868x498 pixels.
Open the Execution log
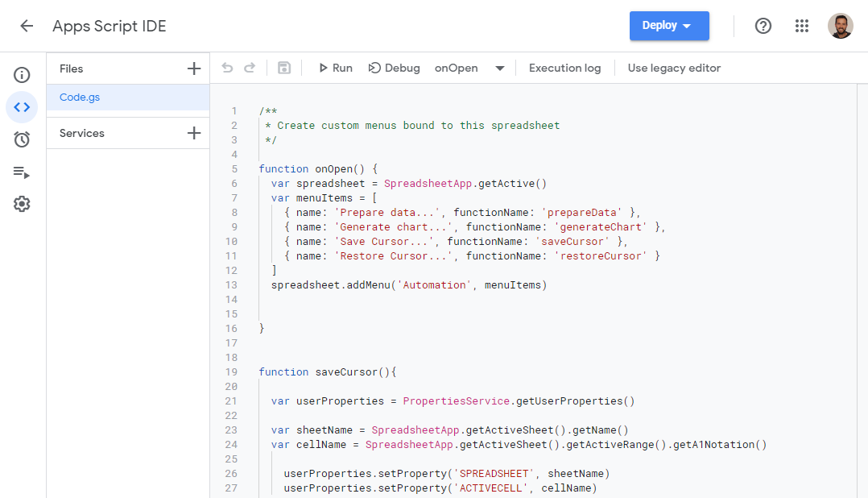[x=564, y=68]
